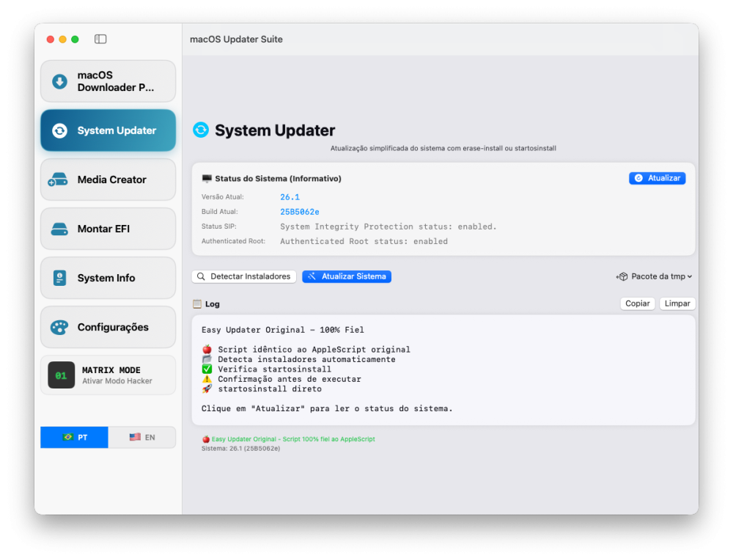Screen dimensions: 733x560
Task: Click the build value 25B5062e
Action: tap(300, 213)
